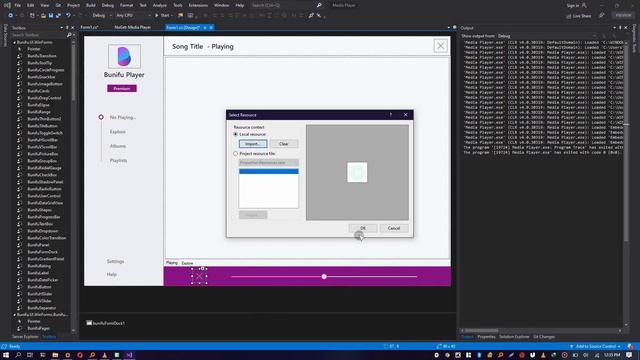Confirm with OK in Select Resource dialog

click(x=363, y=228)
